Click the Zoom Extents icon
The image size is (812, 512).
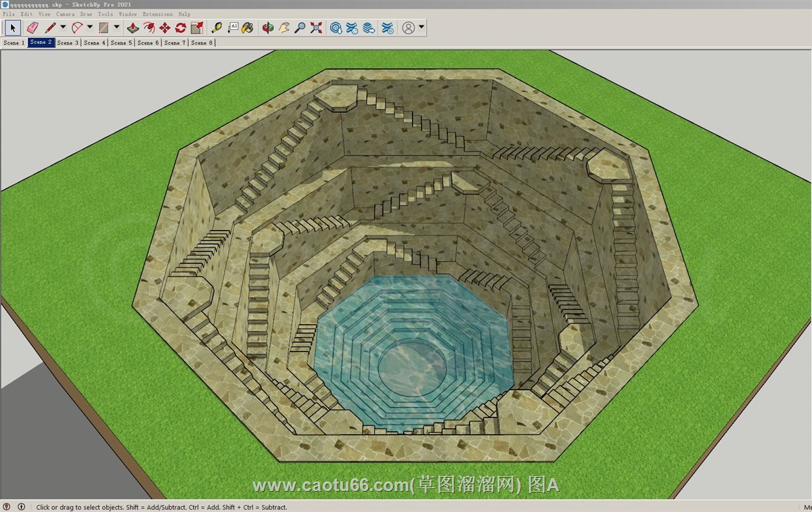[316, 28]
